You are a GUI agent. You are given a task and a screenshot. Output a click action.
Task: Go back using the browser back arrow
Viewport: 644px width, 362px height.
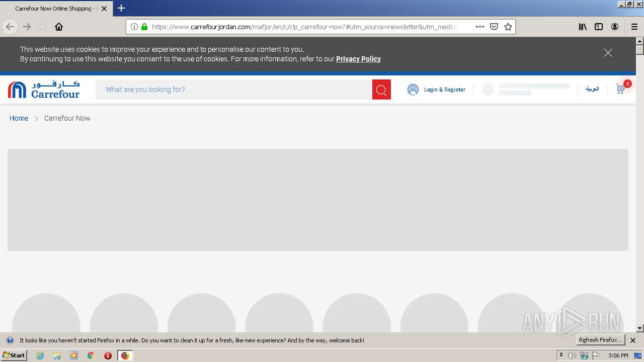[x=10, y=27]
